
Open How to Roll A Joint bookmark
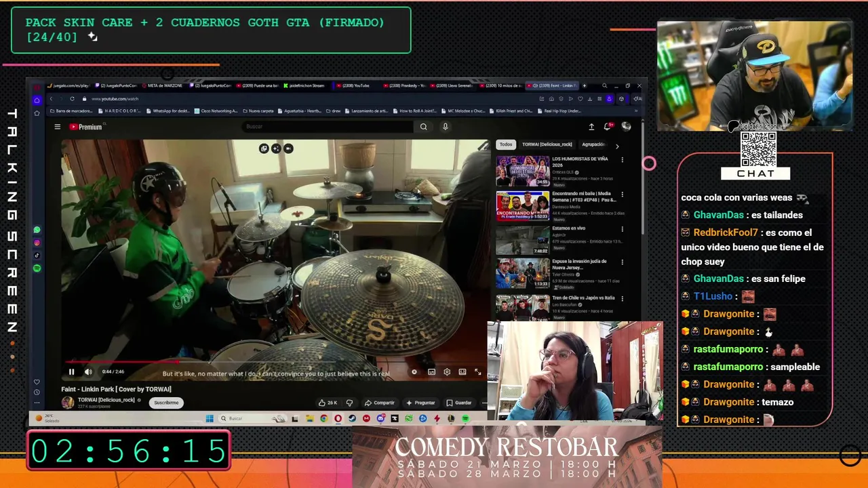[x=415, y=110]
